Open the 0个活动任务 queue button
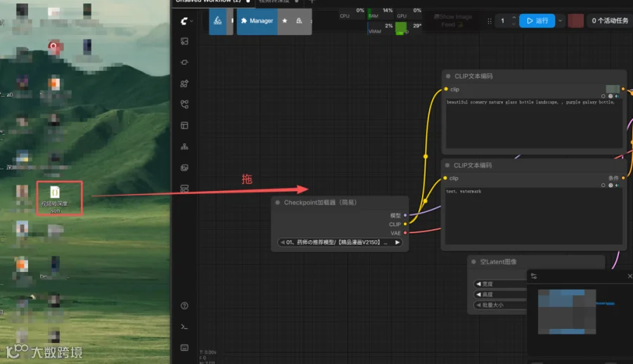The width and height of the screenshot is (633, 364). (610, 20)
